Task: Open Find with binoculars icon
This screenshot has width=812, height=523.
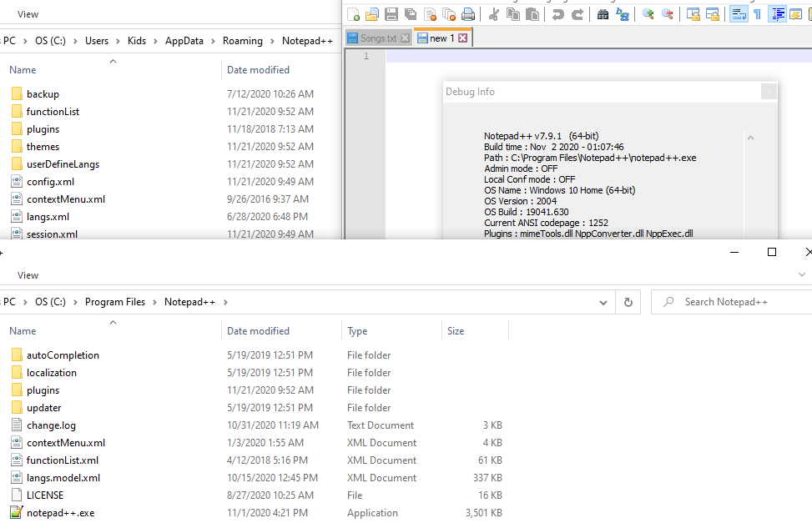Action: coord(603,14)
